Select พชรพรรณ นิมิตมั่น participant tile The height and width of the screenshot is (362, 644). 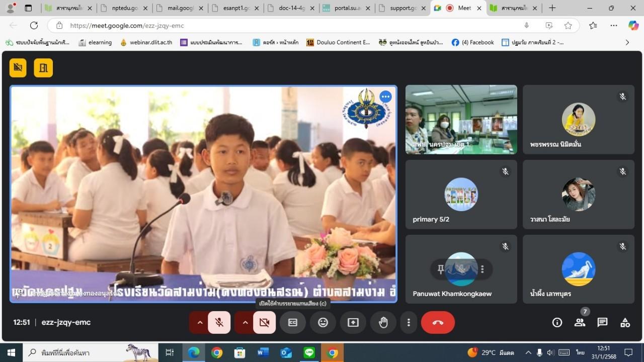(x=579, y=119)
